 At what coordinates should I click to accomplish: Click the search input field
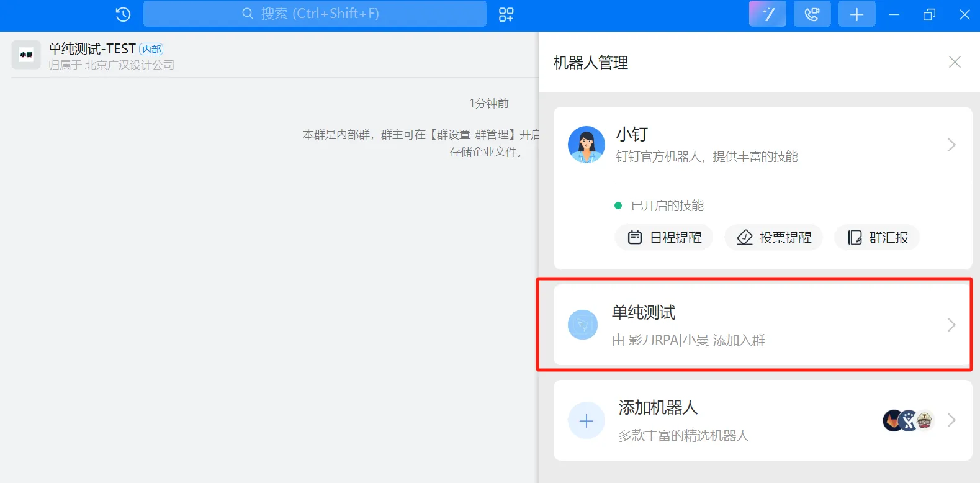coord(315,14)
